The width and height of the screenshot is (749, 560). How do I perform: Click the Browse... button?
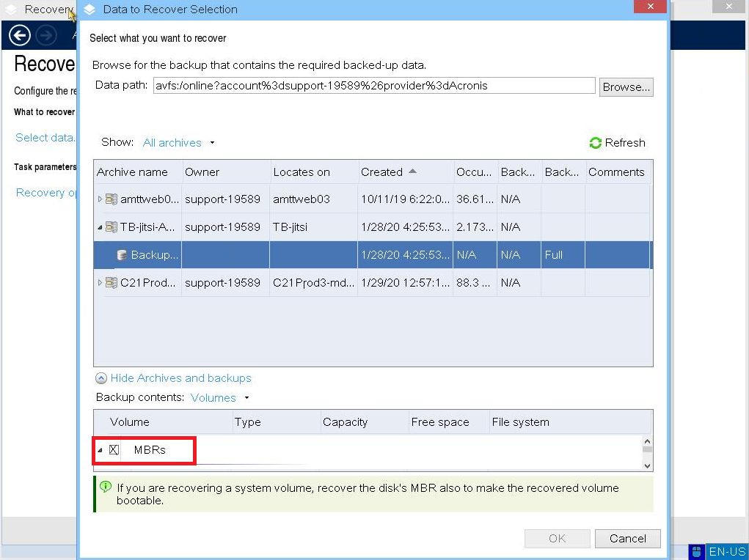pyautogui.click(x=626, y=87)
